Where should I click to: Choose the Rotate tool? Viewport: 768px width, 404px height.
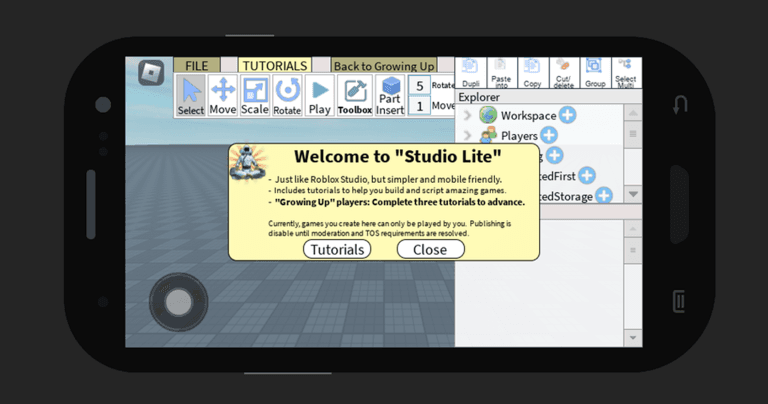287,95
